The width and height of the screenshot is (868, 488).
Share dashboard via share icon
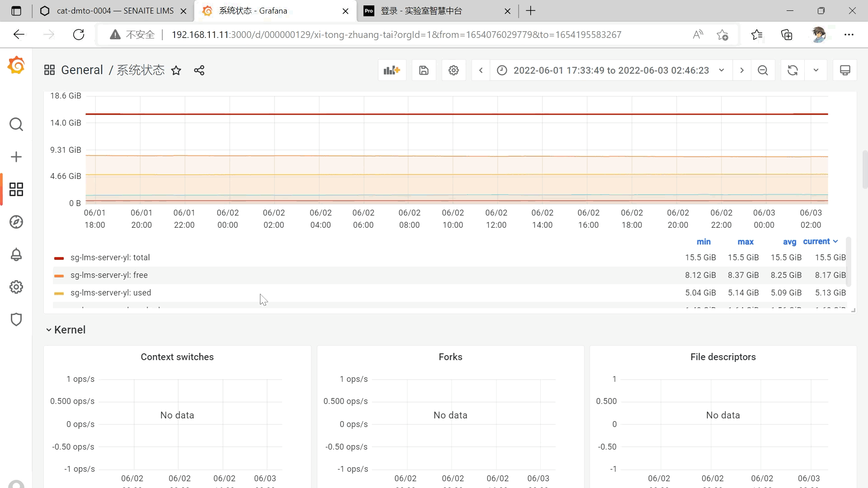199,70
